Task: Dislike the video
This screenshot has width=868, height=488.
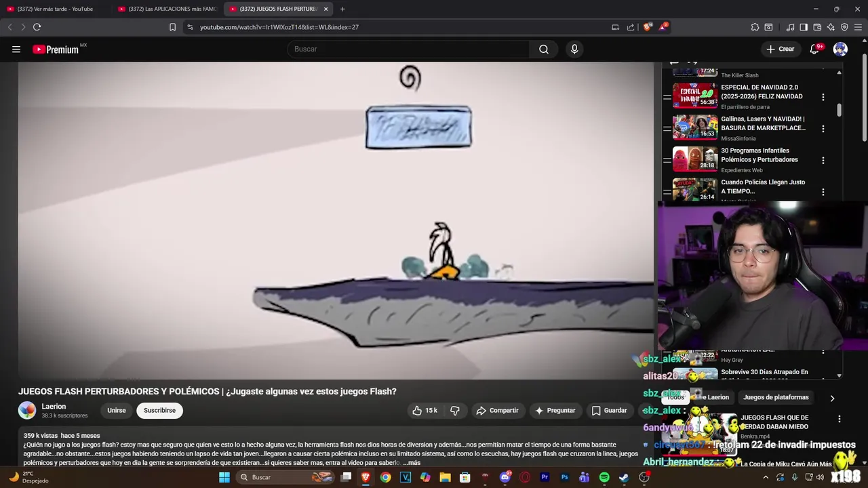Action: pyautogui.click(x=455, y=410)
